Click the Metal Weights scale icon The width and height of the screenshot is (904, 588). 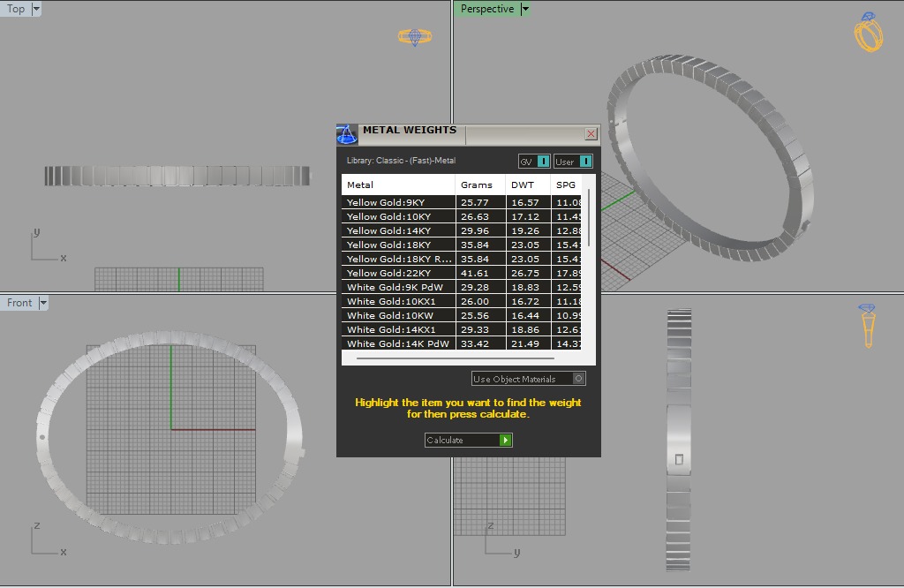(x=346, y=134)
